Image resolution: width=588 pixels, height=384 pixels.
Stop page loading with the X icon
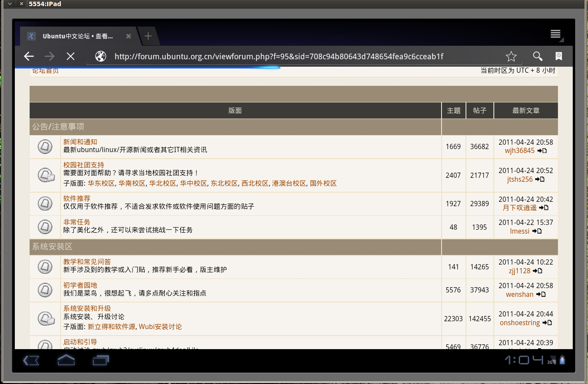coord(71,56)
